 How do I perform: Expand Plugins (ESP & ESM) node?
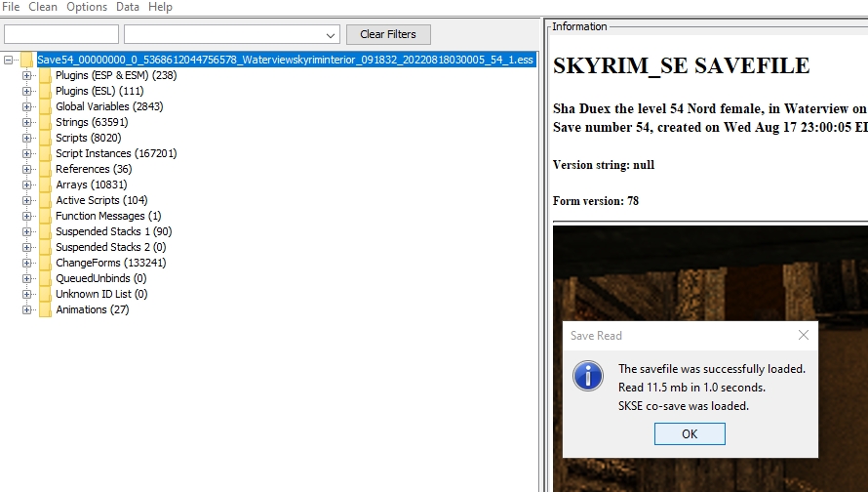tap(26, 75)
